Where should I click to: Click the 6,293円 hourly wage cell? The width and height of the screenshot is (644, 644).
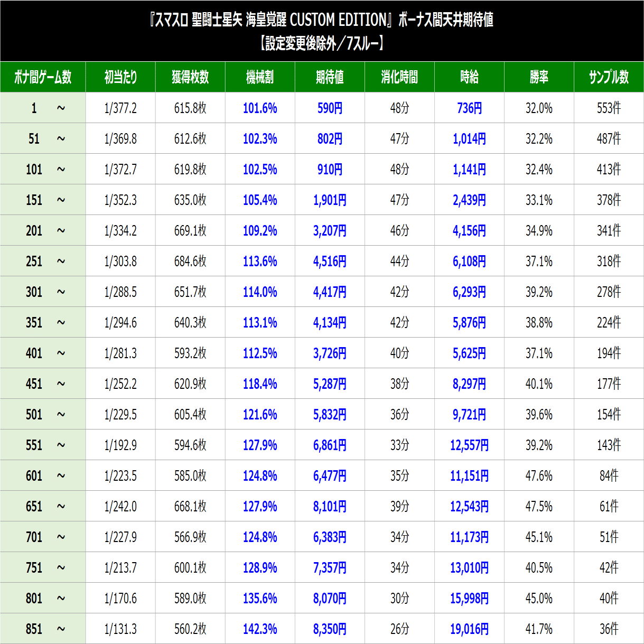(x=469, y=292)
